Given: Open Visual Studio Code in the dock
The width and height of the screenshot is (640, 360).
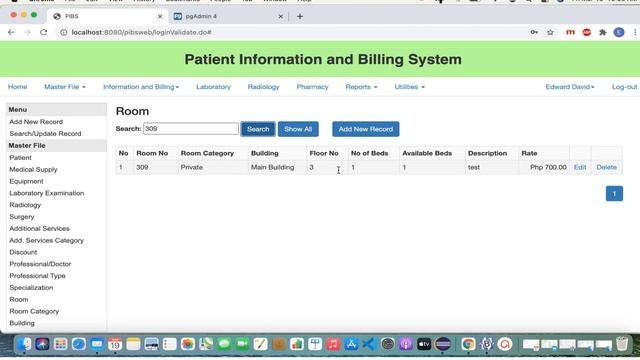Looking at the screenshot, I should point(369,344).
